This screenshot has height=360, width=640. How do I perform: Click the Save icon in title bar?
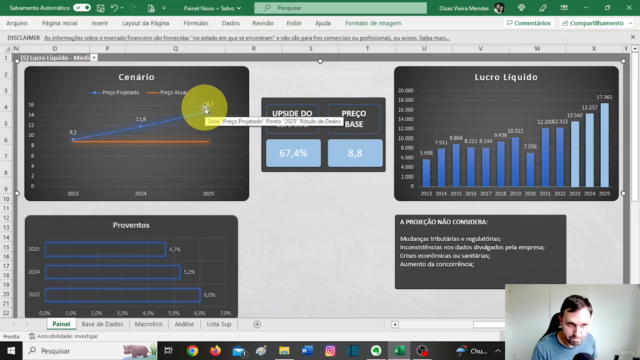click(x=100, y=8)
